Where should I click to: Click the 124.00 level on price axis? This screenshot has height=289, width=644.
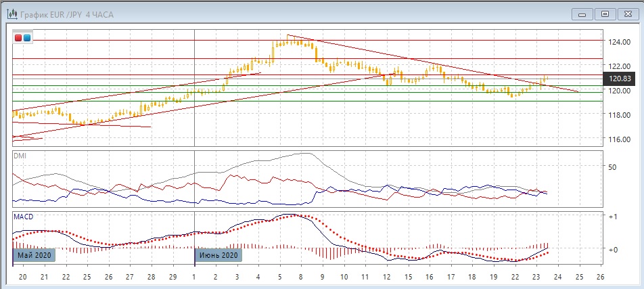pyautogui.click(x=620, y=42)
